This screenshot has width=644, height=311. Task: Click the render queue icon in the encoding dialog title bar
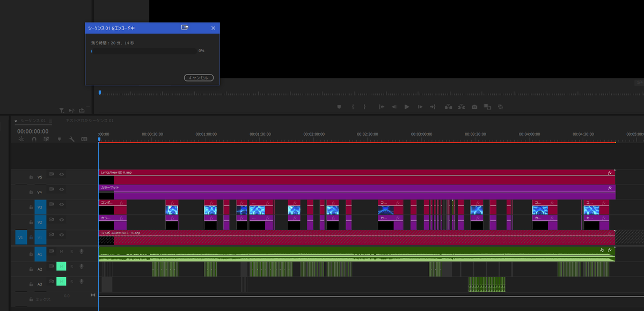[185, 27]
